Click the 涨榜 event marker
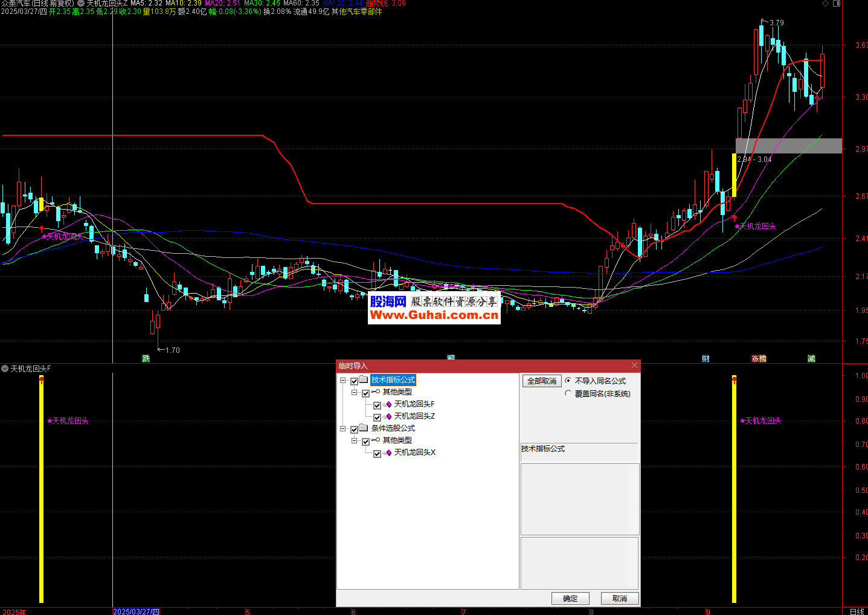Screen dimensions: 868x615 coord(759,359)
